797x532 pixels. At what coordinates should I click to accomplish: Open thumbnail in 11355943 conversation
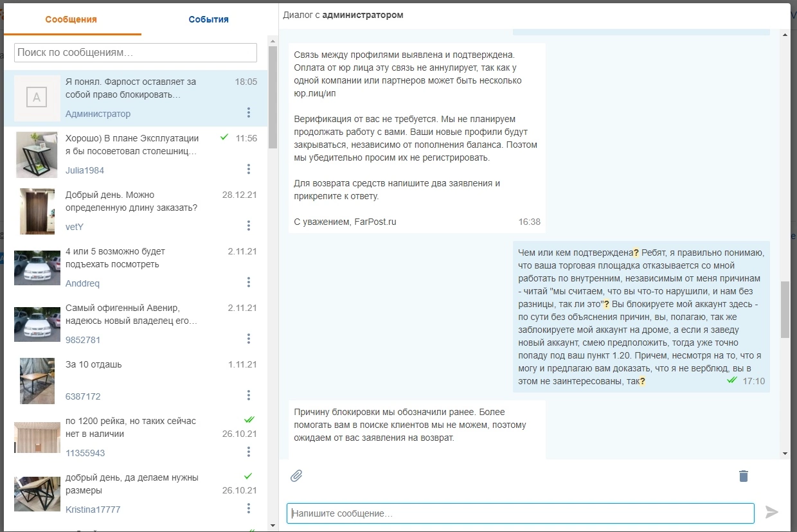point(37,438)
